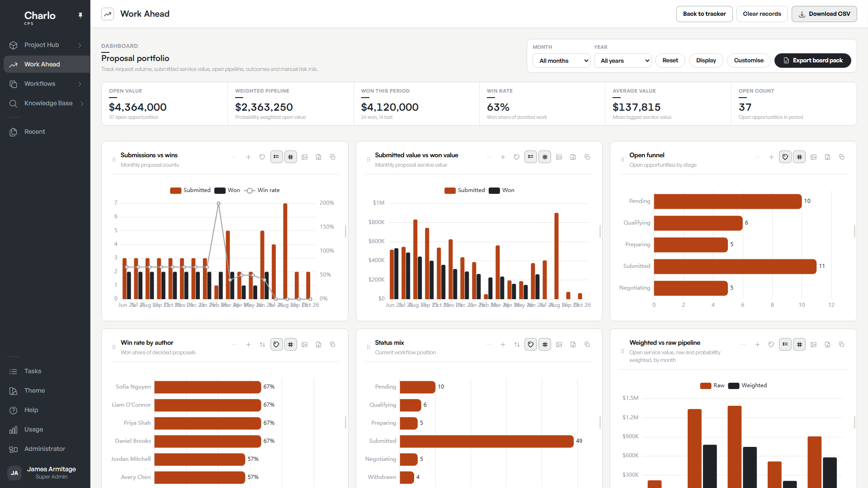Open the All months dropdown
Image resolution: width=868 pixels, height=488 pixels.
coord(561,61)
